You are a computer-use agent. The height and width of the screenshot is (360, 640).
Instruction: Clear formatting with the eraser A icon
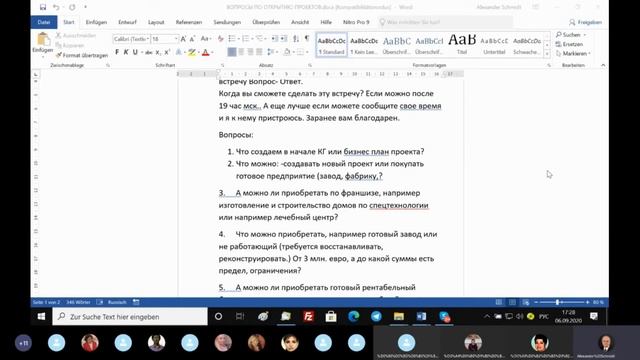[x=221, y=39]
